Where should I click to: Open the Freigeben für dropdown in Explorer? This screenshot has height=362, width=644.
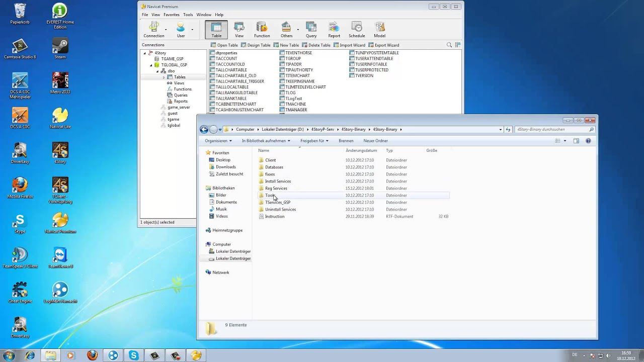[x=314, y=141]
